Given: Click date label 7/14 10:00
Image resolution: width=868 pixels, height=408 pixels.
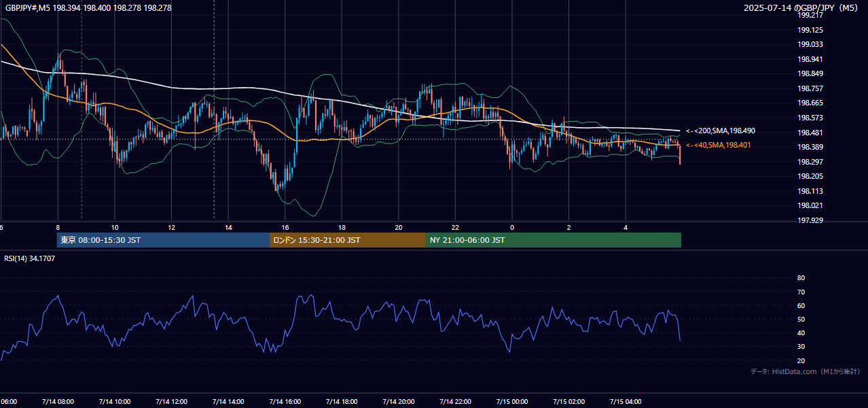Looking at the screenshot, I should click(115, 401).
